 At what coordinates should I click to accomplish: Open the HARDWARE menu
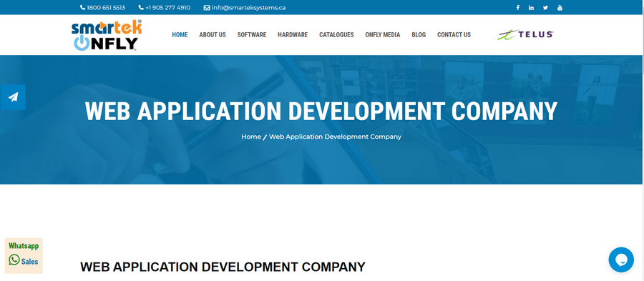pyautogui.click(x=293, y=35)
